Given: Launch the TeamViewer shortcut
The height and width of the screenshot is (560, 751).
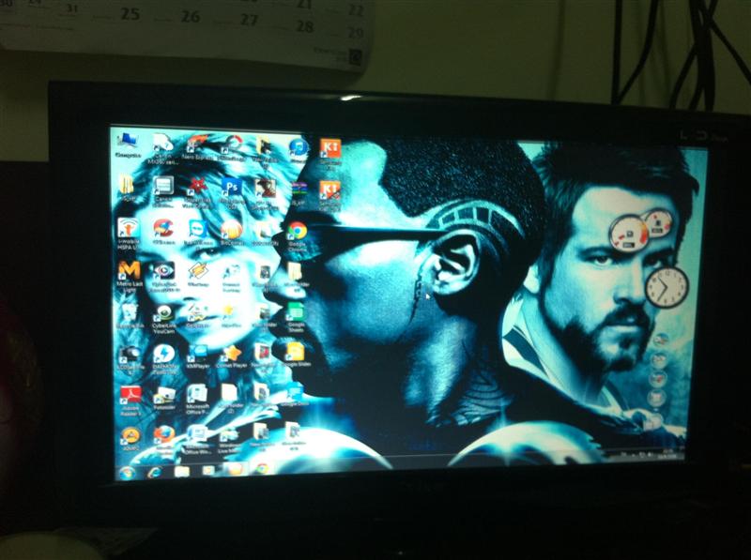Looking at the screenshot, I should (198, 233).
